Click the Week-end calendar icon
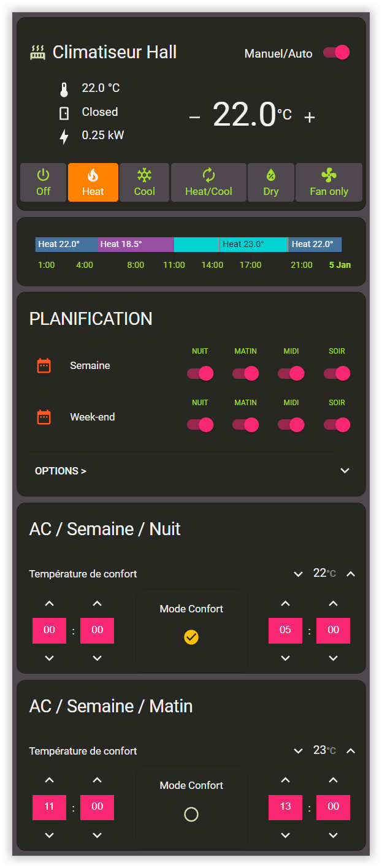 click(44, 417)
